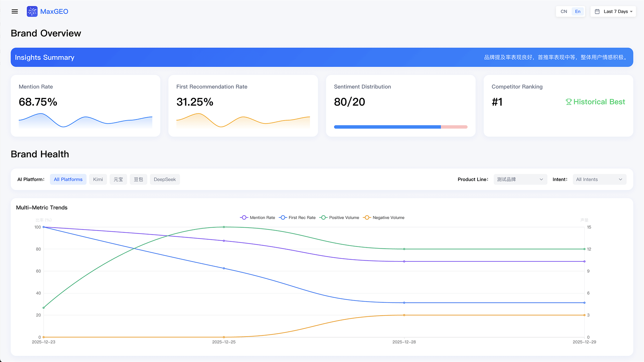Click the Historical Best link

click(599, 102)
